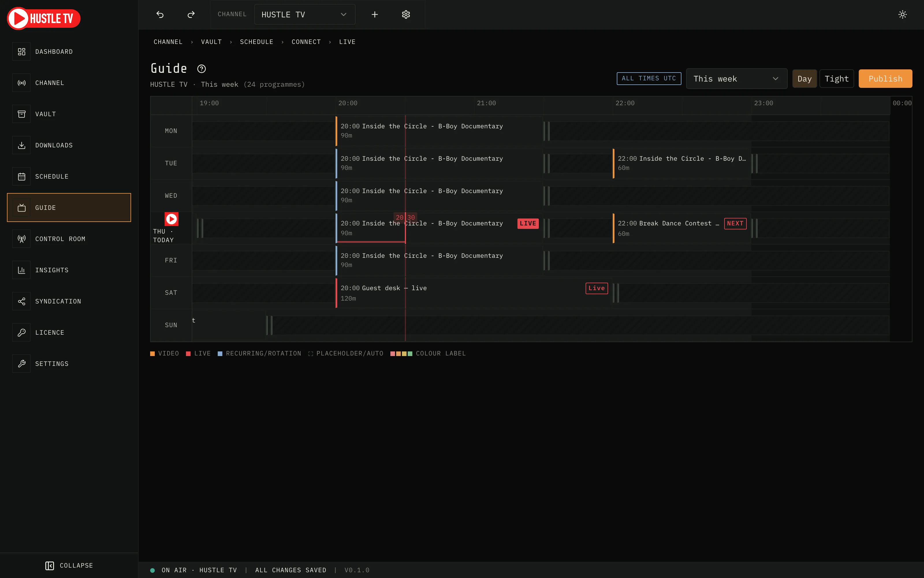Click the Thursday play logo icon
The width and height of the screenshot is (924, 578).
(172, 219)
